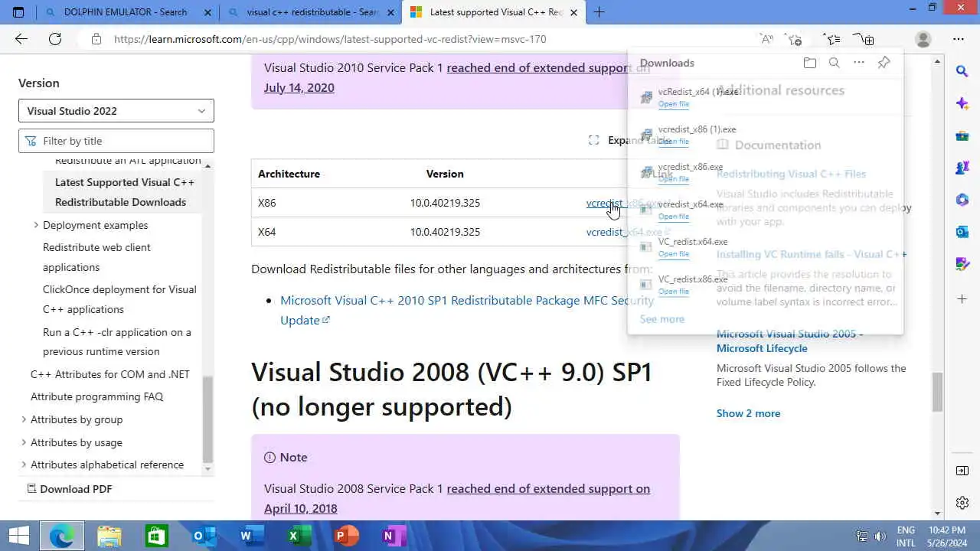980x551 pixels.
Task: Click Download PDF in sidebar
Action: (x=69, y=489)
